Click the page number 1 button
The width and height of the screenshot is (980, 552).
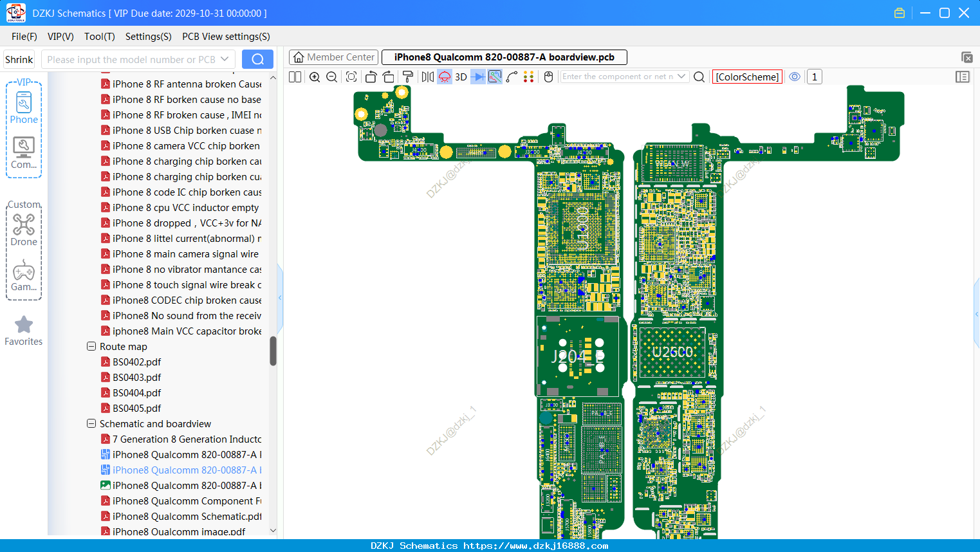tap(815, 77)
